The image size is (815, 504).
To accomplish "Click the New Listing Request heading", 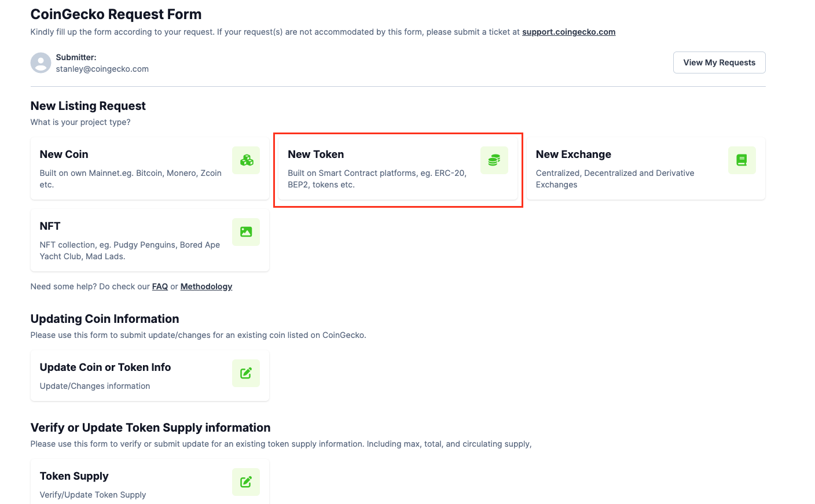I will pos(88,106).
